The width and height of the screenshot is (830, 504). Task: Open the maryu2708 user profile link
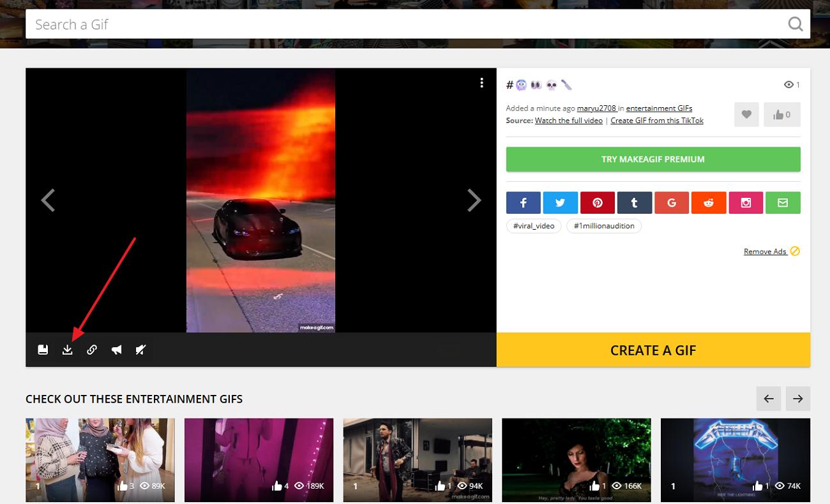(x=597, y=108)
